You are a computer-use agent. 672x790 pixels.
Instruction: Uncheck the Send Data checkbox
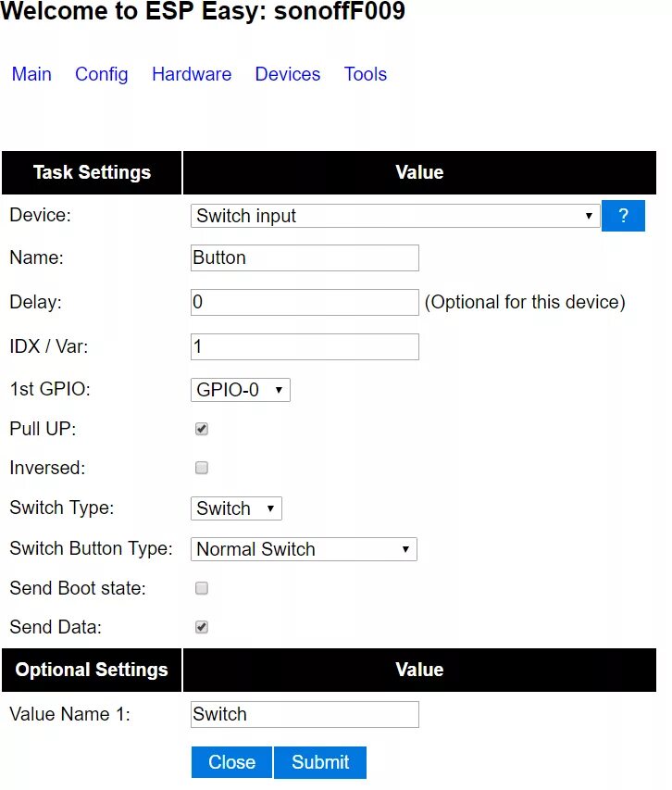tap(202, 627)
